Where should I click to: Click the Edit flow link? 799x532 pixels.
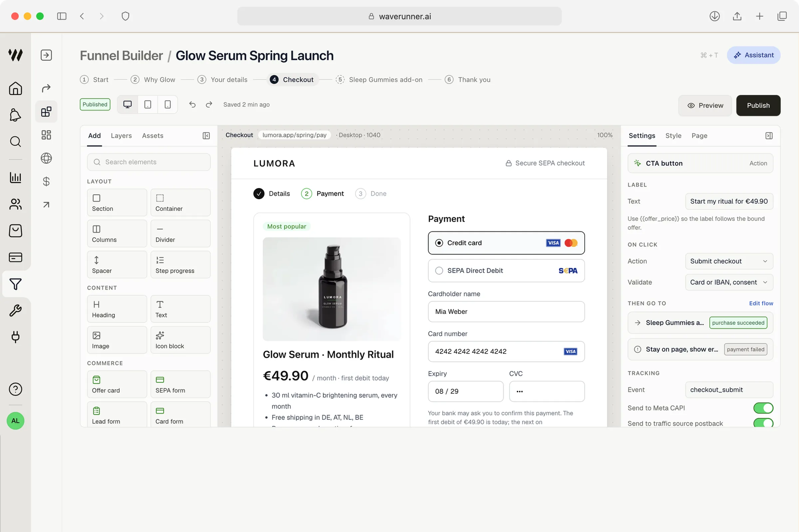click(761, 303)
